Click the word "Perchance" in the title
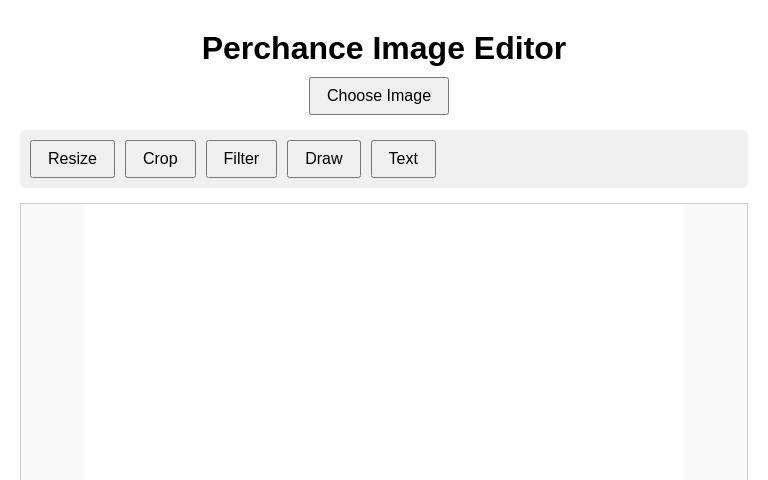This screenshot has height=480, width=768. [x=282, y=48]
